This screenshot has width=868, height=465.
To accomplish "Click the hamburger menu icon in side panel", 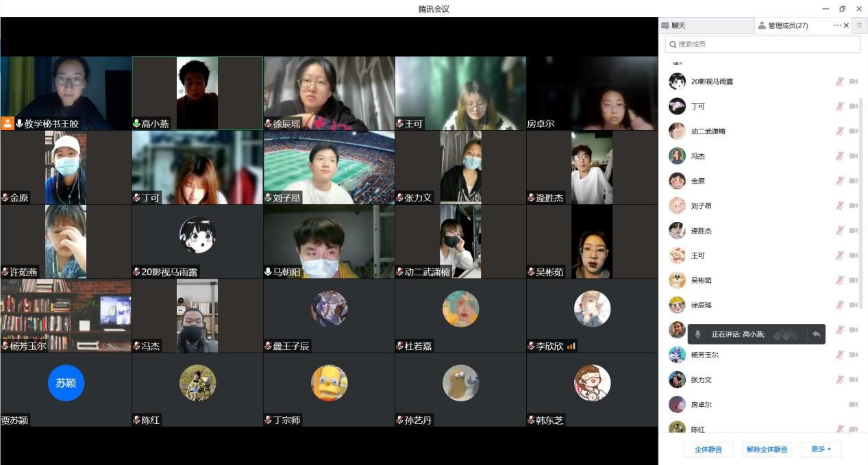I will coord(859,25).
